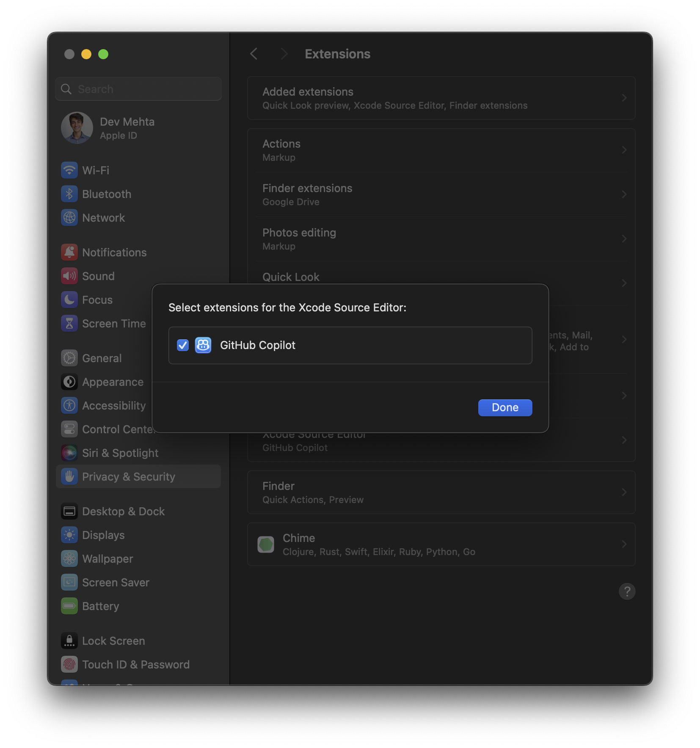Screen dimensions: 700x748
Task: Click the sidebar Search field
Action: 138,89
